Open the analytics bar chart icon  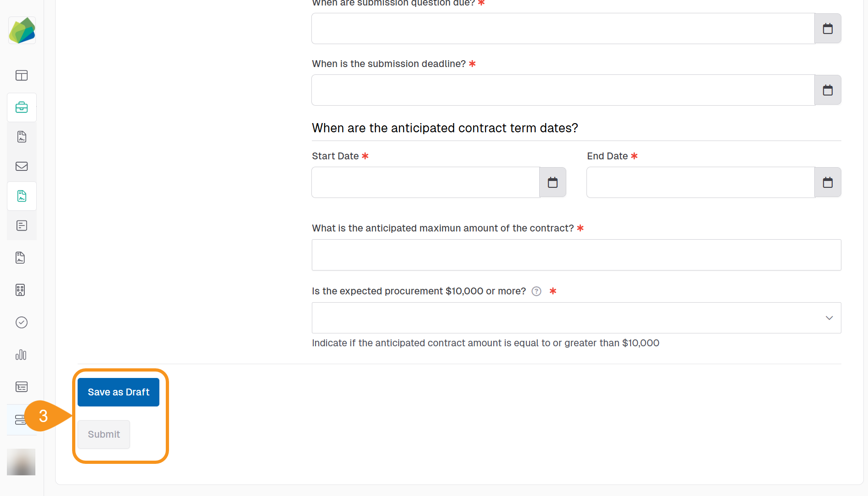click(x=21, y=355)
